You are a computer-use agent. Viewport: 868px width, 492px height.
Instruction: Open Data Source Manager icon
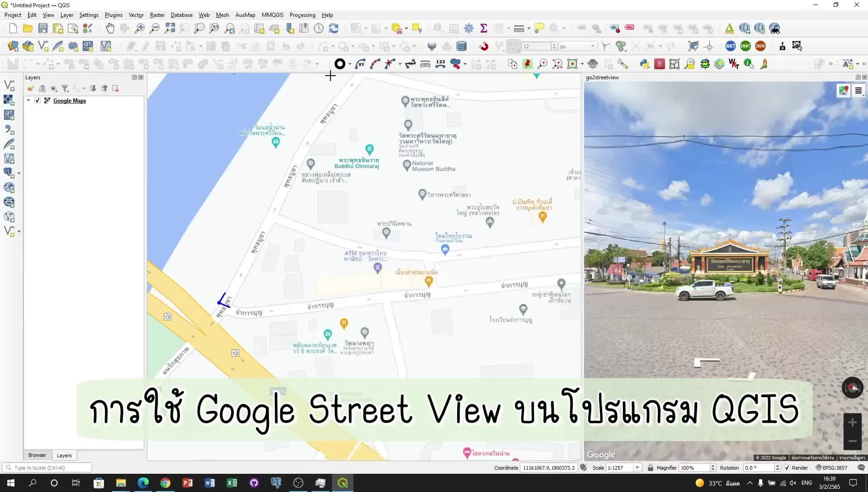(x=13, y=46)
